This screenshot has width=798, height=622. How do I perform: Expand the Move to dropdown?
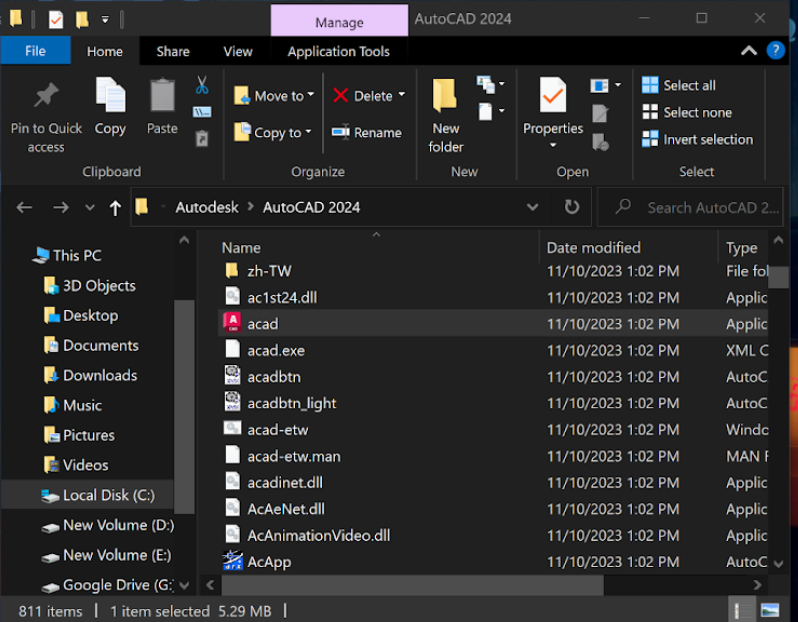tap(311, 95)
